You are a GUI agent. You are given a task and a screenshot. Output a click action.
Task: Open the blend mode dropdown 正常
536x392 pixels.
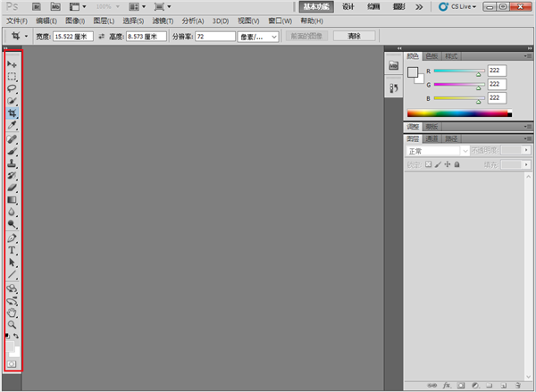pyautogui.click(x=437, y=151)
